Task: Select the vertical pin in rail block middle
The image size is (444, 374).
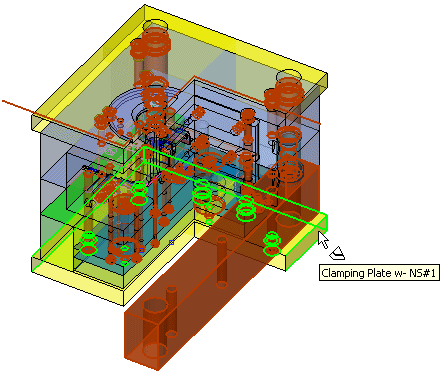Action: click(222, 262)
